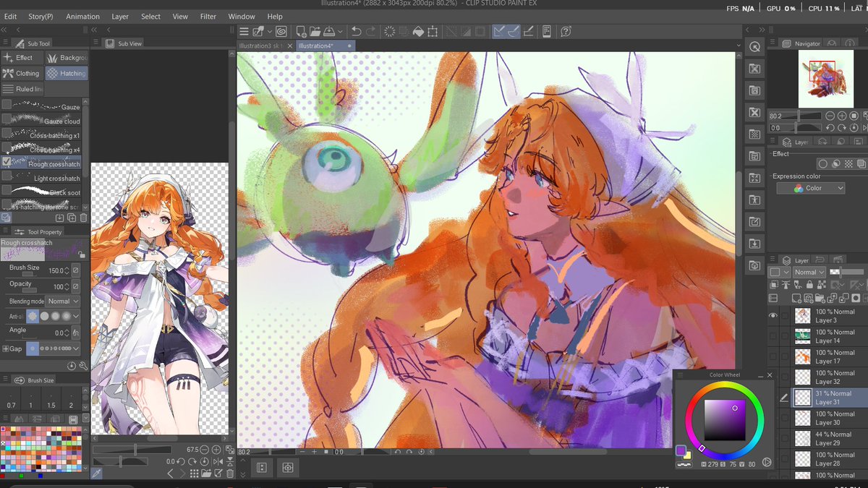This screenshot has height=488, width=868.
Task: Open the Animation menu
Action: tap(82, 16)
